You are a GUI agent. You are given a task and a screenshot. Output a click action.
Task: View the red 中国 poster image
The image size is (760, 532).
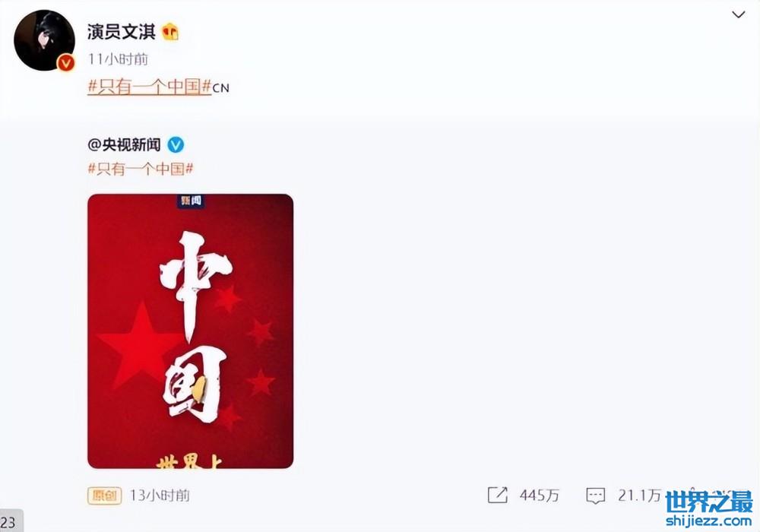[x=191, y=331]
